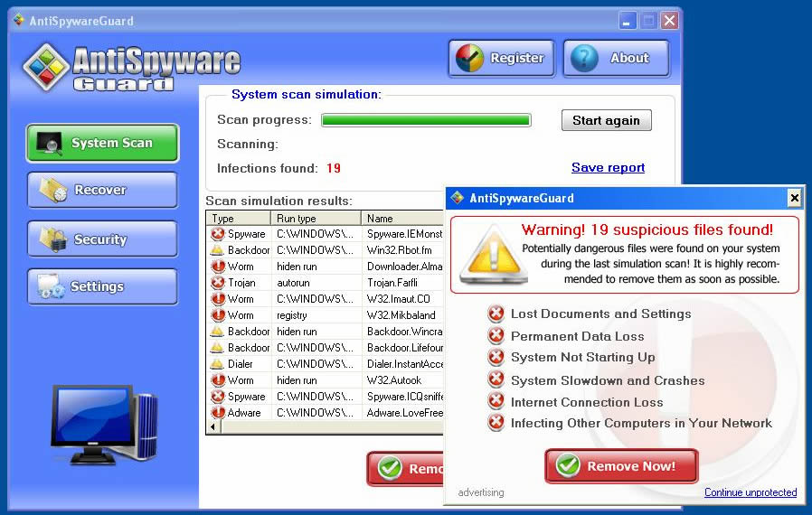
Task: Click the title bar icon of warning popup
Action: tap(458, 198)
